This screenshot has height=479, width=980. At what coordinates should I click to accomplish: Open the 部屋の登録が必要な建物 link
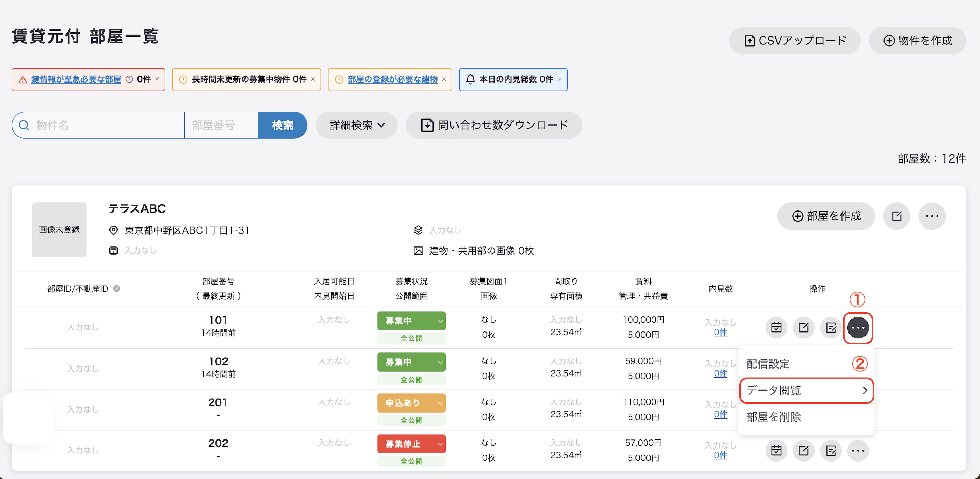(x=393, y=79)
